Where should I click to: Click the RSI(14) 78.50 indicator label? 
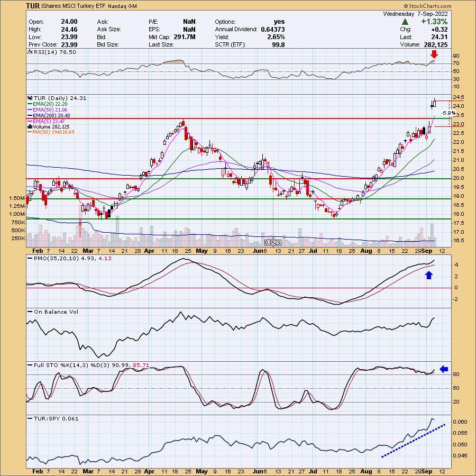click(x=54, y=52)
